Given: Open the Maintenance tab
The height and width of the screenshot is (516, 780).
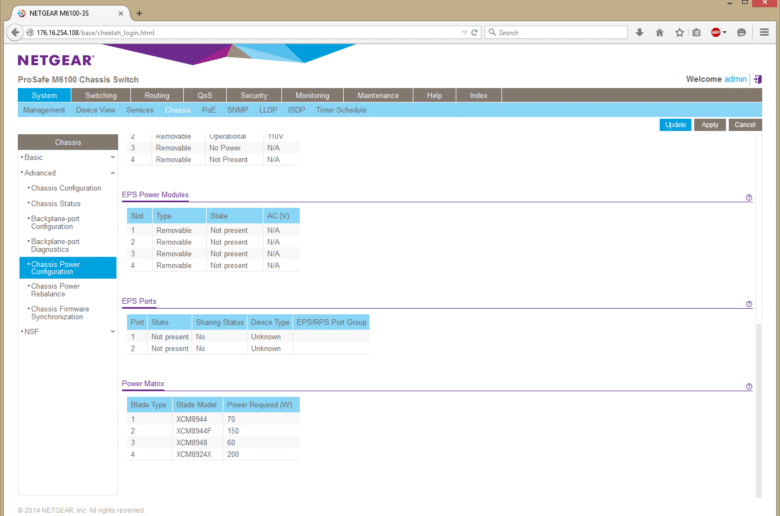Looking at the screenshot, I should 378,95.
